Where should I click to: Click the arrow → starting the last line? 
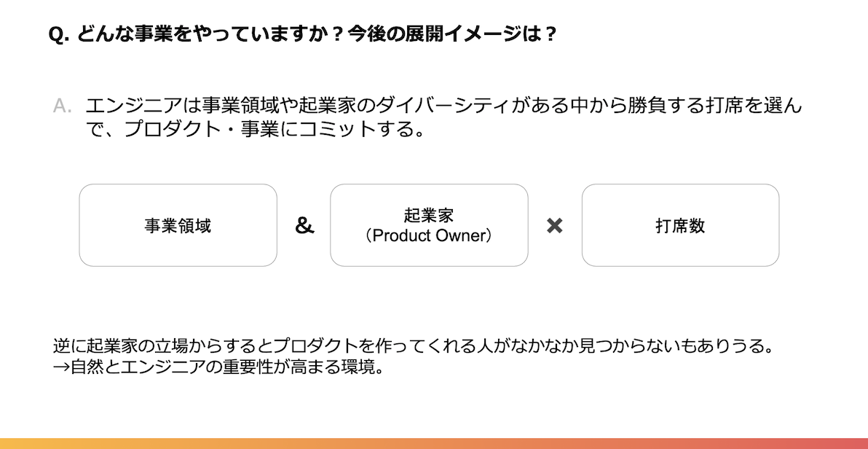click(61, 366)
